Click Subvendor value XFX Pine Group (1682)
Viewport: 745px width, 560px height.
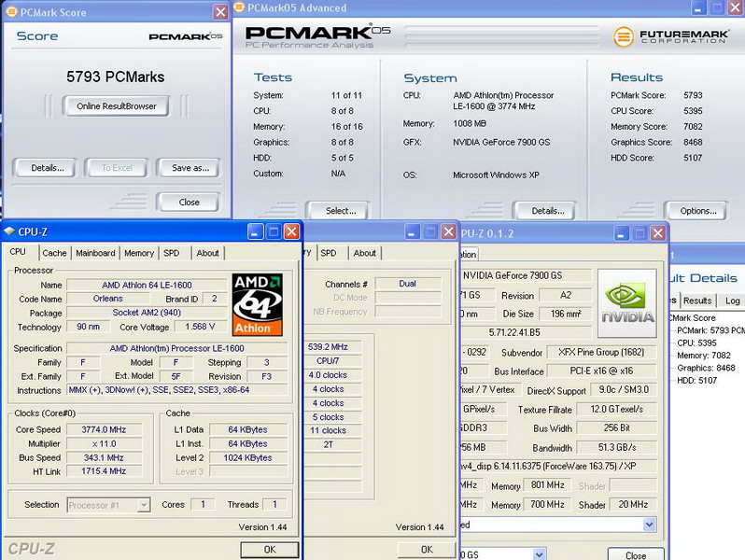(x=601, y=353)
